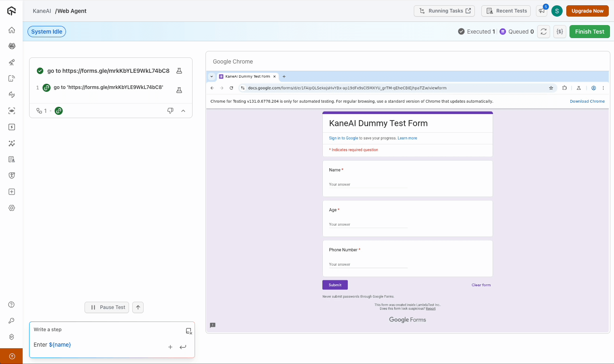Click the Finish Test button
This screenshot has height=364, width=614.
pyautogui.click(x=589, y=32)
